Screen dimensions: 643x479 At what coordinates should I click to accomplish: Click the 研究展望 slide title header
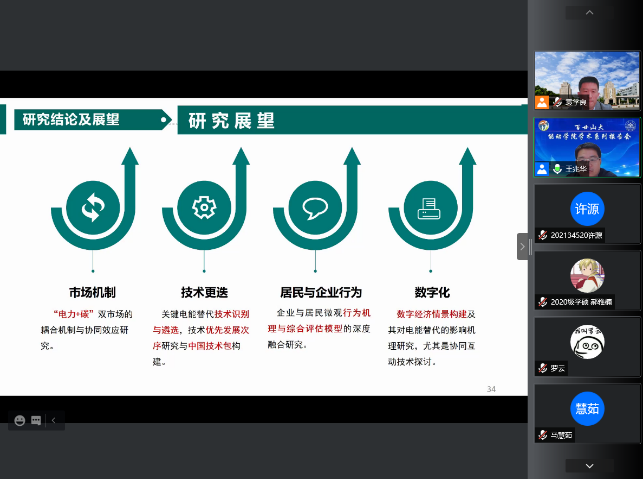point(232,122)
